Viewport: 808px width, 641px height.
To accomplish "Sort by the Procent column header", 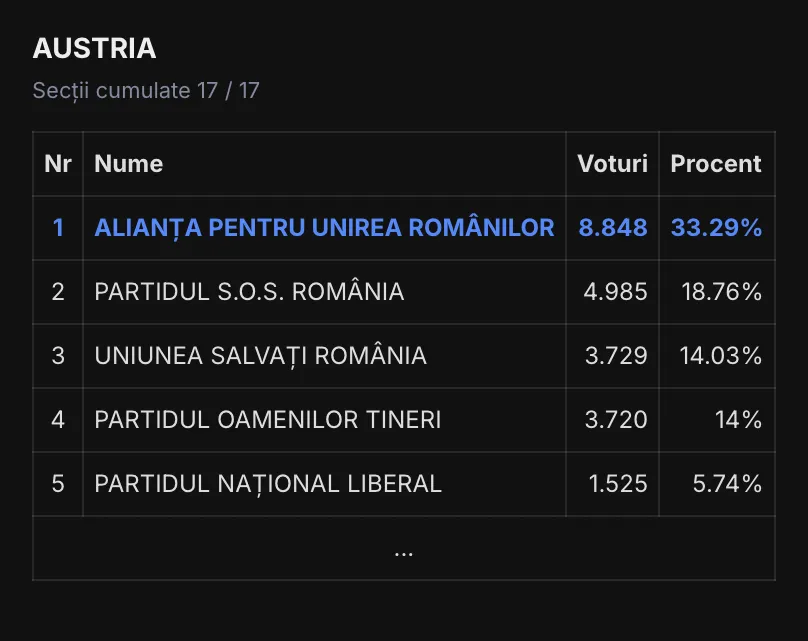I will click(x=716, y=164).
